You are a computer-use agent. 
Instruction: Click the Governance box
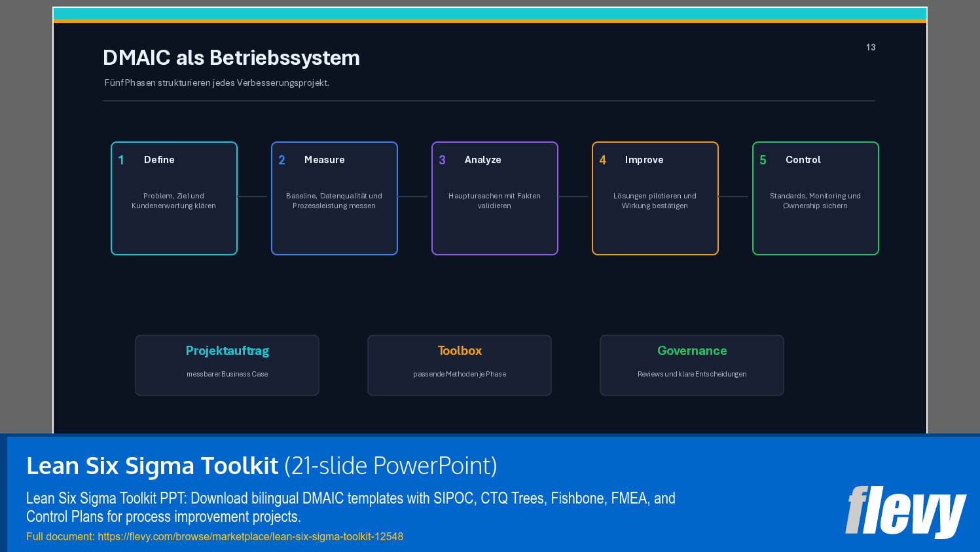(x=692, y=365)
